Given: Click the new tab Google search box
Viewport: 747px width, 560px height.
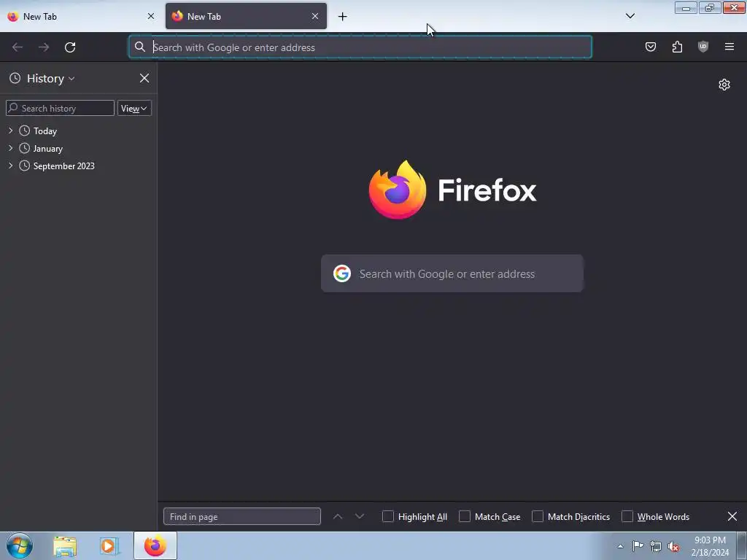Looking at the screenshot, I should pos(452,273).
